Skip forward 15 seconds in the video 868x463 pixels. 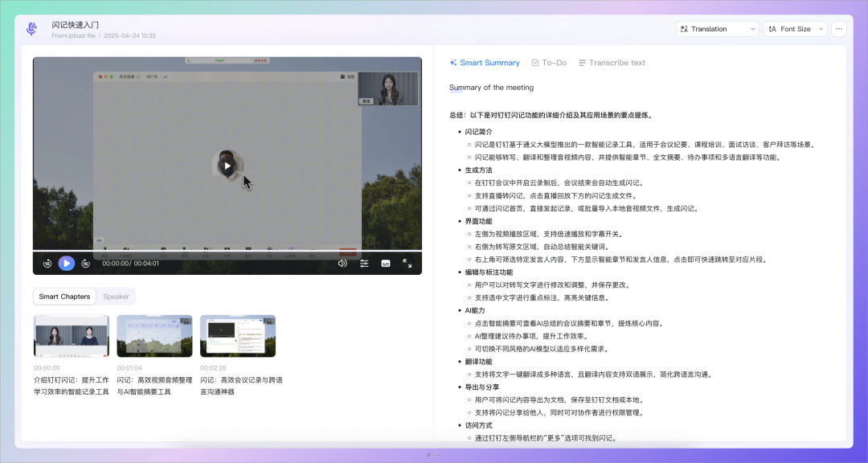(86, 263)
